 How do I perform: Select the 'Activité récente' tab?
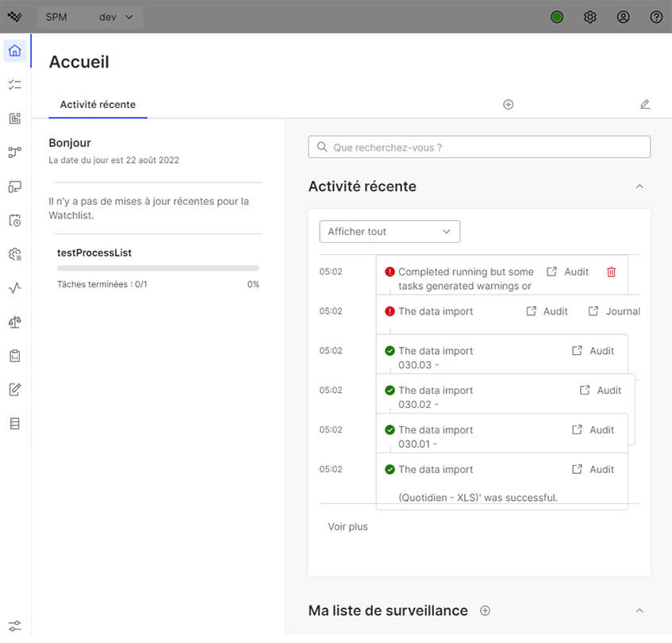(x=98, y=104)
